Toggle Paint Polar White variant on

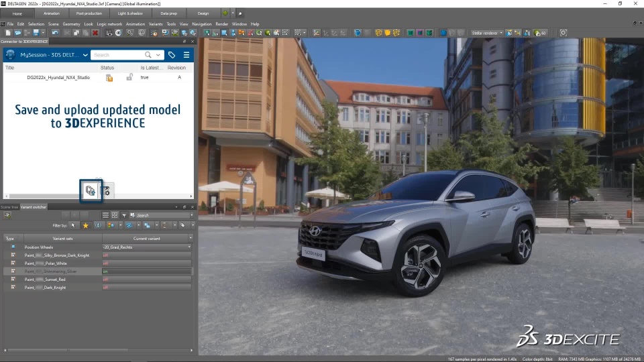[106, 263]
